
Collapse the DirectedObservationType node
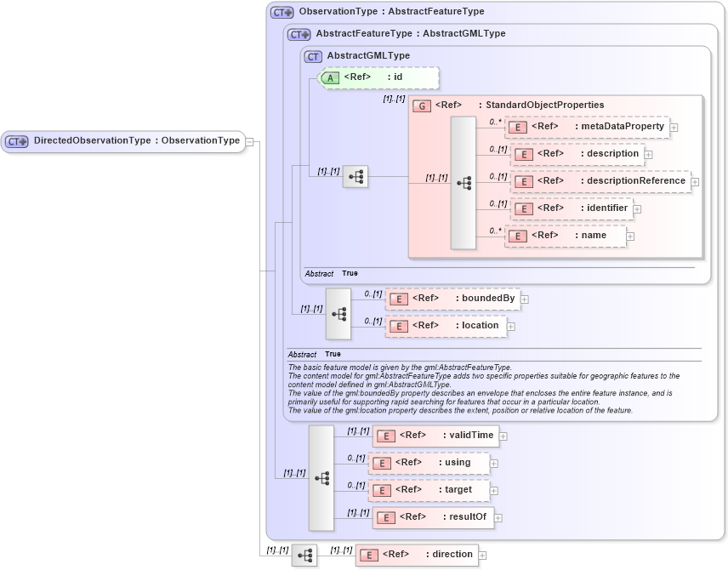click(x=249, y=142)
